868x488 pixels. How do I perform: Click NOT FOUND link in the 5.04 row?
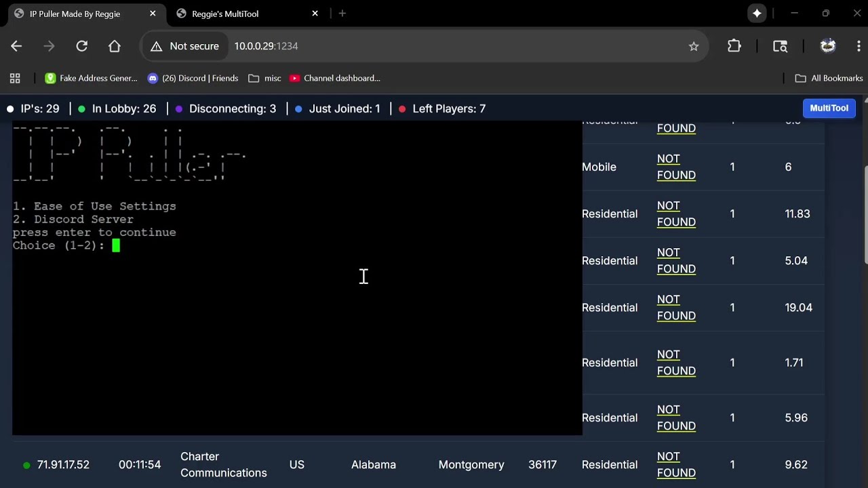[676, 260]
